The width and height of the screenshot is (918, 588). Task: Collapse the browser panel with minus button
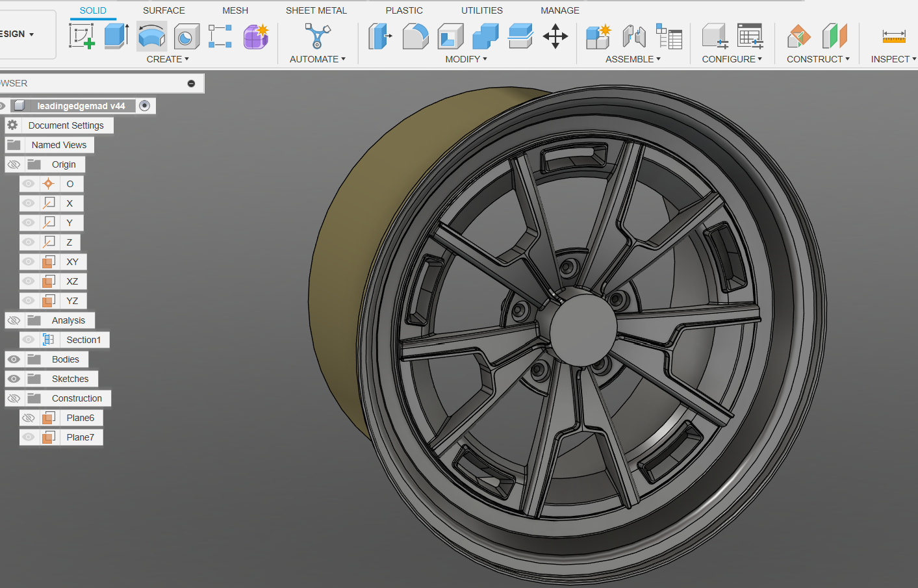[191, 83]
